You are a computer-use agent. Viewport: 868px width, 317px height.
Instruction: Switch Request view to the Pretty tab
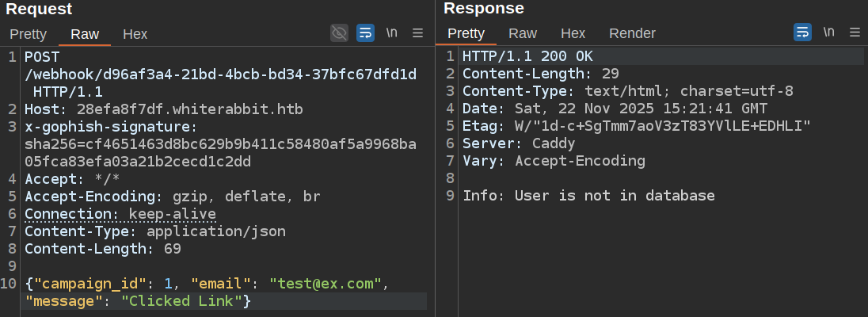pos(29,34)
